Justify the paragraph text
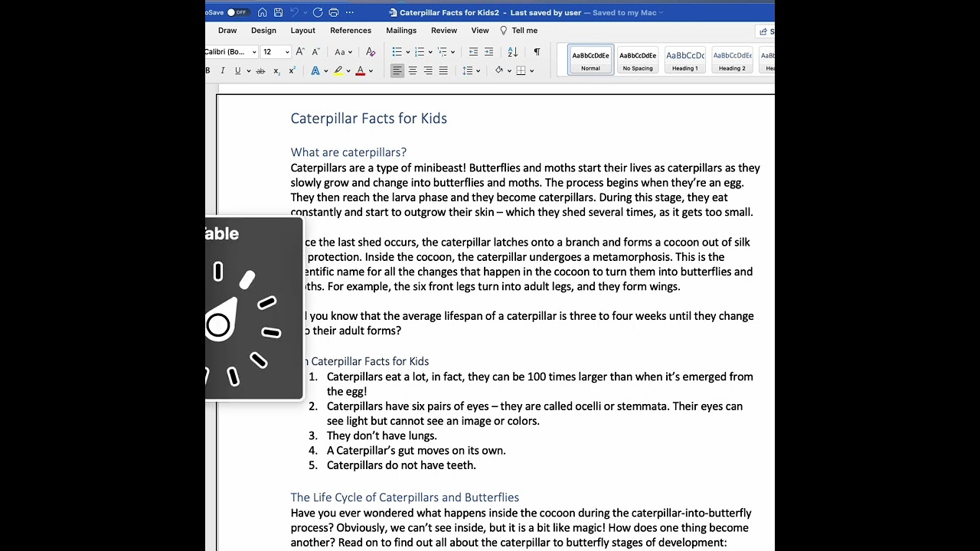This screenshot has height=551, width=980. point(443,71)
